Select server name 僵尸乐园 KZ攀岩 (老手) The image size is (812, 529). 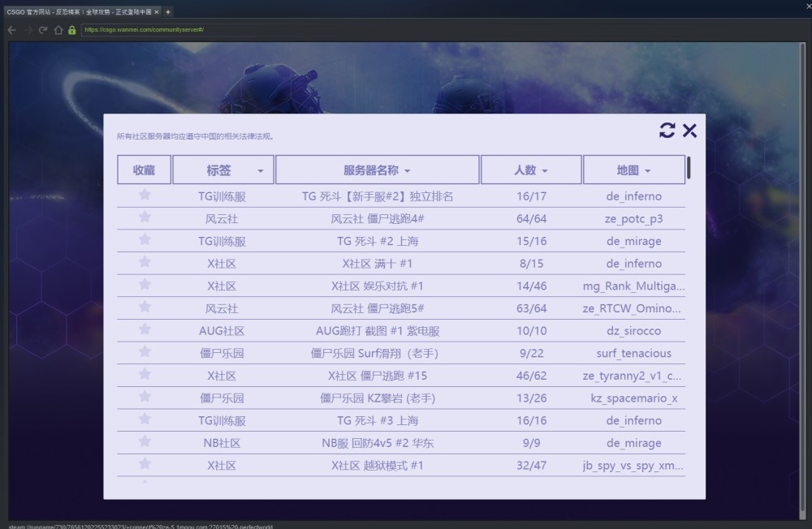(378, 398)
